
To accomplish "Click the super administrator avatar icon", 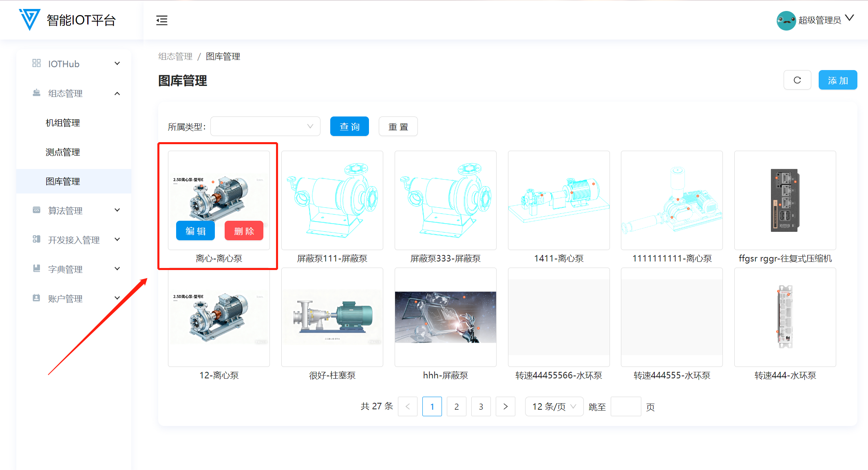I will [x=786, y=20].
